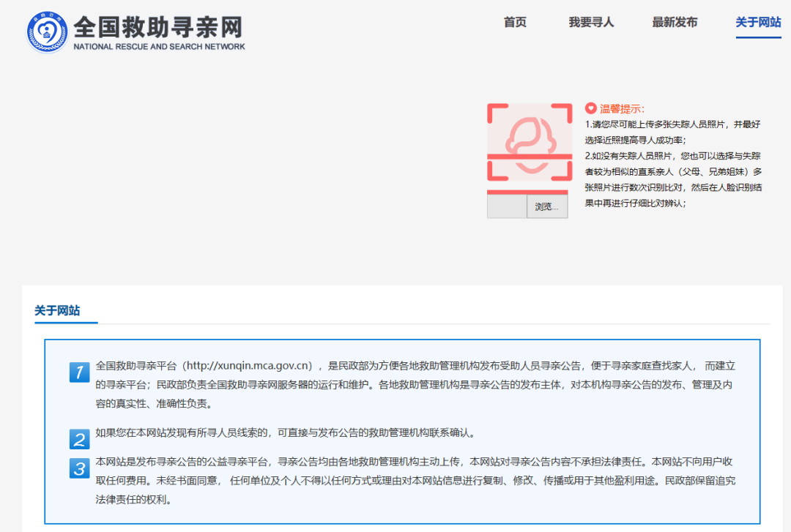Click paragraph starting 本网站是发布寻亲公告的公益寻亲平台
The height and width of the screenshot is (532, 791).
click(415, 481)
